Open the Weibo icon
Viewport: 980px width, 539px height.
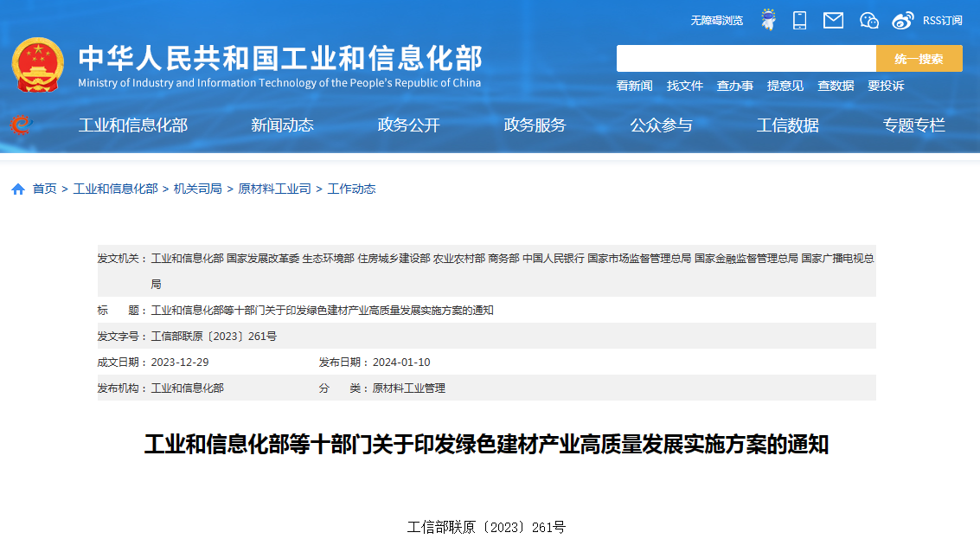(x=902, y=21)
